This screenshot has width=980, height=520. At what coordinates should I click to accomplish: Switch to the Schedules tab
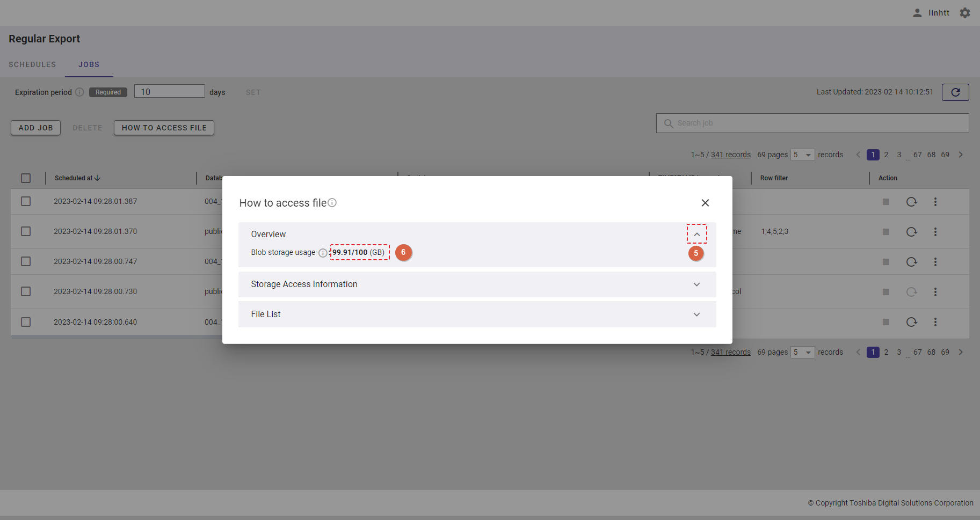[x=32, y=64]
